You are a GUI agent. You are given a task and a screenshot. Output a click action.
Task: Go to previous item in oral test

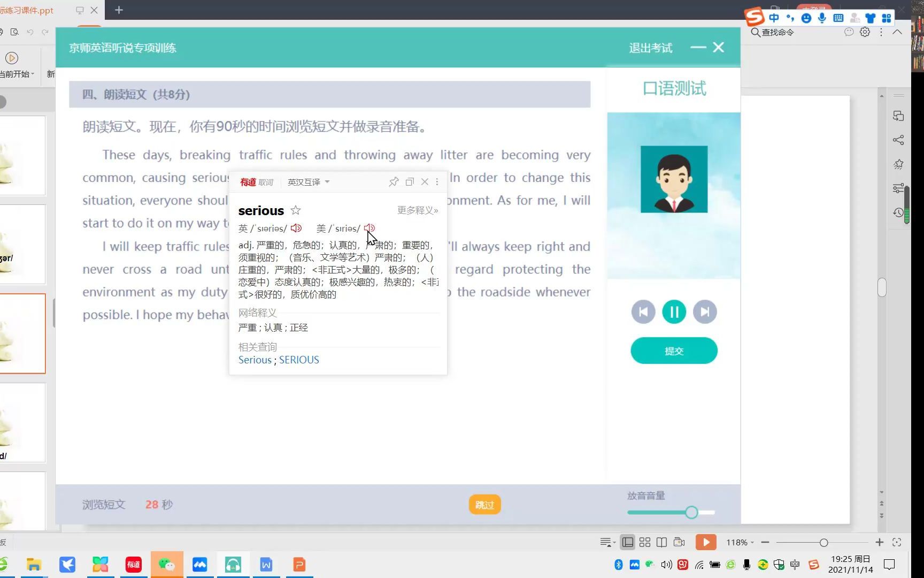click(x=643, y=312)
